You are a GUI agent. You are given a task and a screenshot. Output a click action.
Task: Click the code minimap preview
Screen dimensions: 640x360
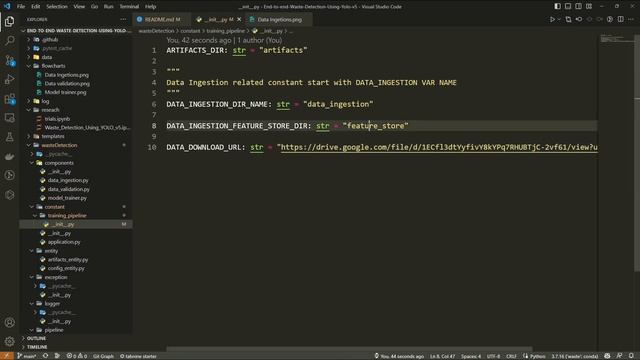pos(616,39)
